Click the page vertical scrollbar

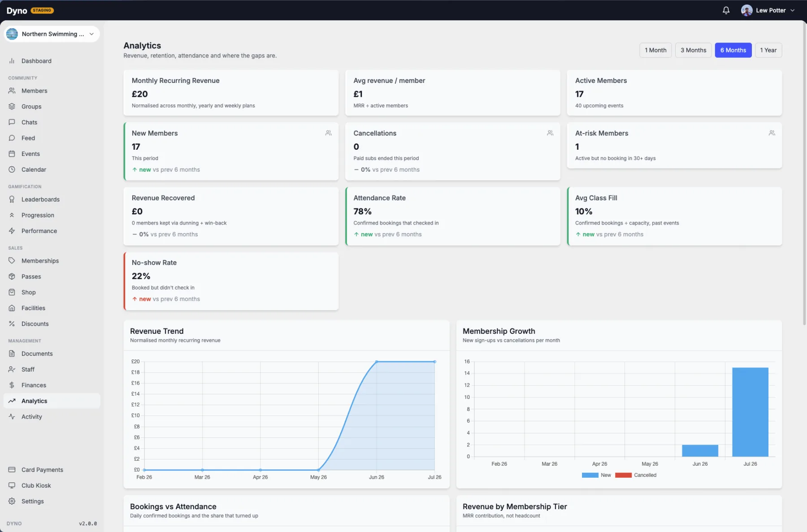804,175
